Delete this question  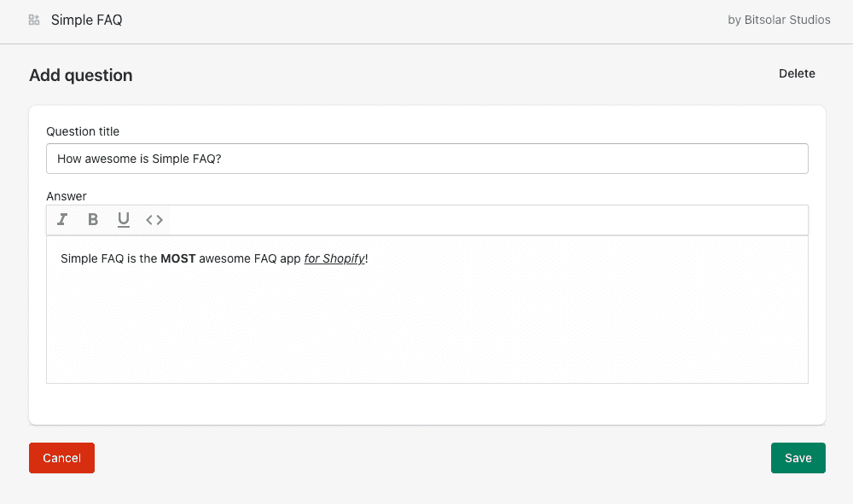(x=797, y=73)
